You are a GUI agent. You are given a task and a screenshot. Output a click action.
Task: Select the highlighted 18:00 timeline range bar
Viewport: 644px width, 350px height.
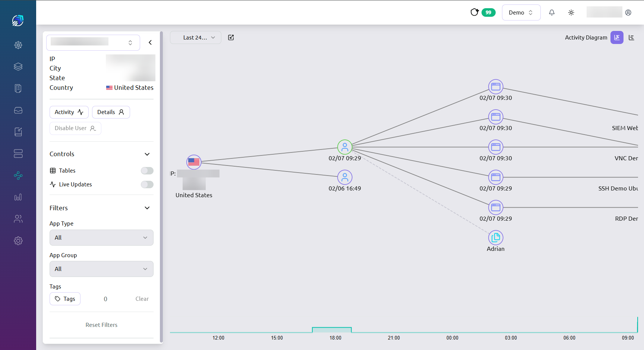point(332,329)
